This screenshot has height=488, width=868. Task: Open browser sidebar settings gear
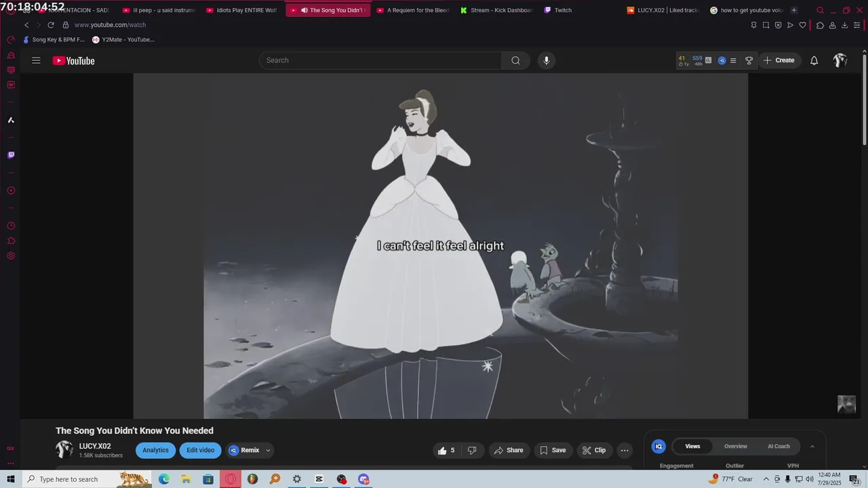11,256
